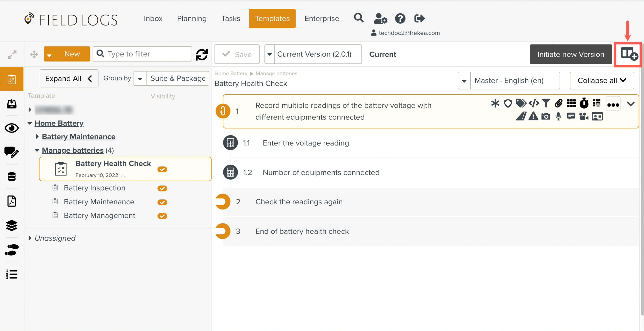Click the tags icon on step 1
Viewport: 644px width, 331px height.
coord(521,103)
